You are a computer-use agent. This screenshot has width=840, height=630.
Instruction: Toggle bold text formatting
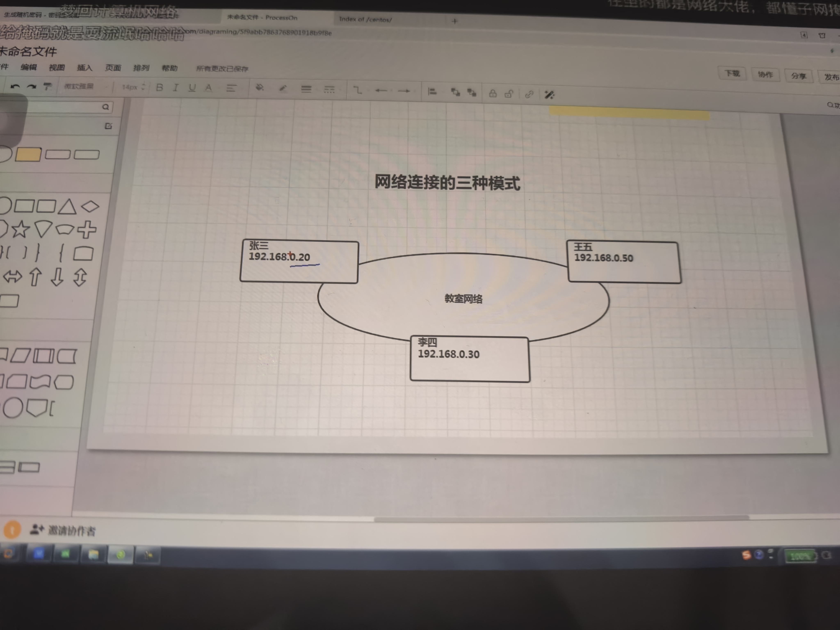160,88
